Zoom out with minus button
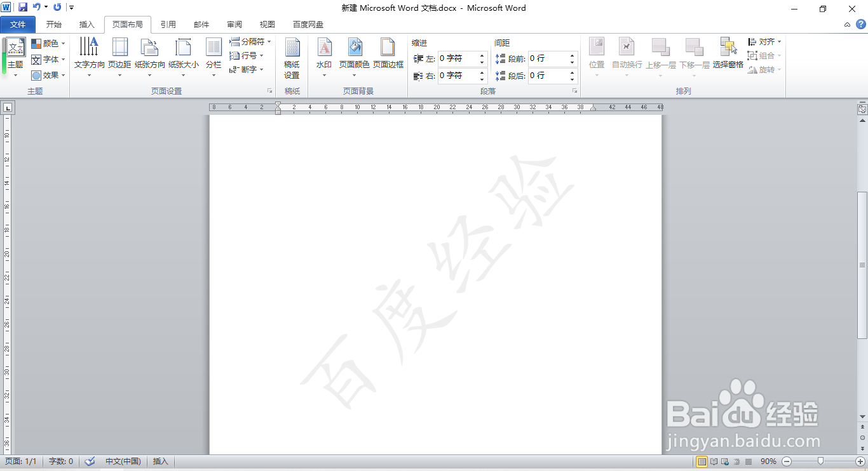 [787, 461]
